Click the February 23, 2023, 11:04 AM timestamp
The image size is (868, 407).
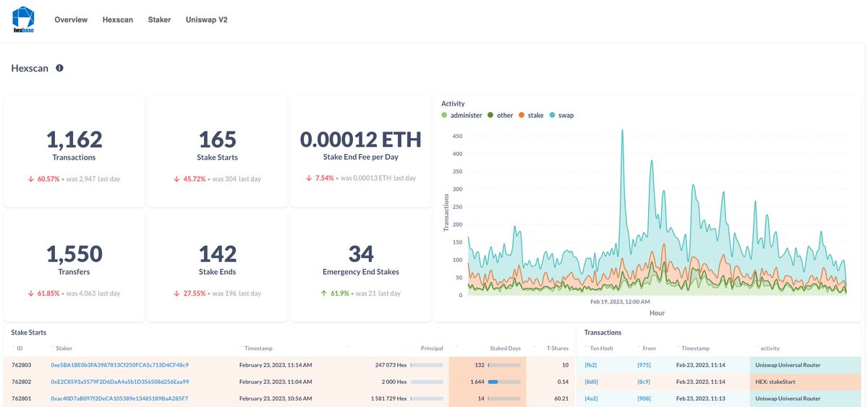click(276, 382)
